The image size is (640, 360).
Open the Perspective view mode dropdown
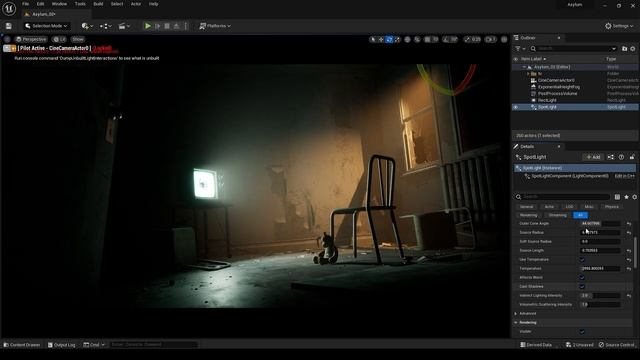tap(31, 39)
